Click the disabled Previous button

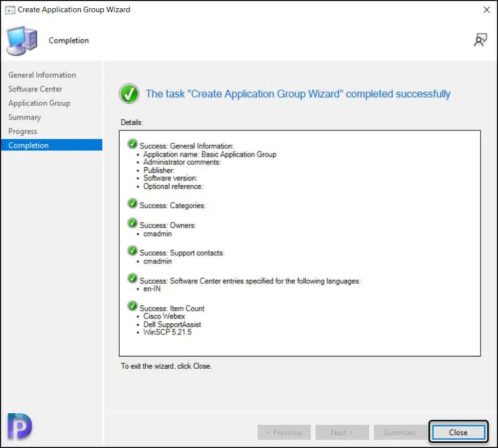tap(284, 432)
